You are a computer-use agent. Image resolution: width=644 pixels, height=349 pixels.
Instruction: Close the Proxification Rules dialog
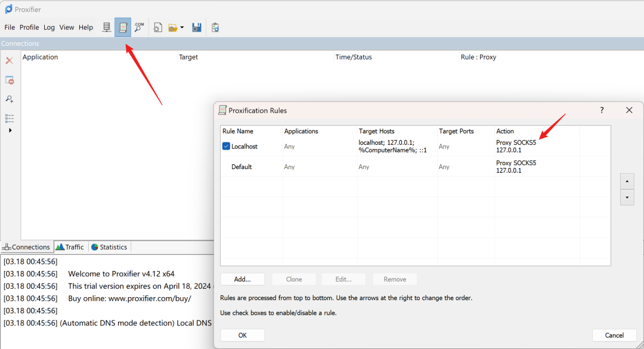[629, 110]
